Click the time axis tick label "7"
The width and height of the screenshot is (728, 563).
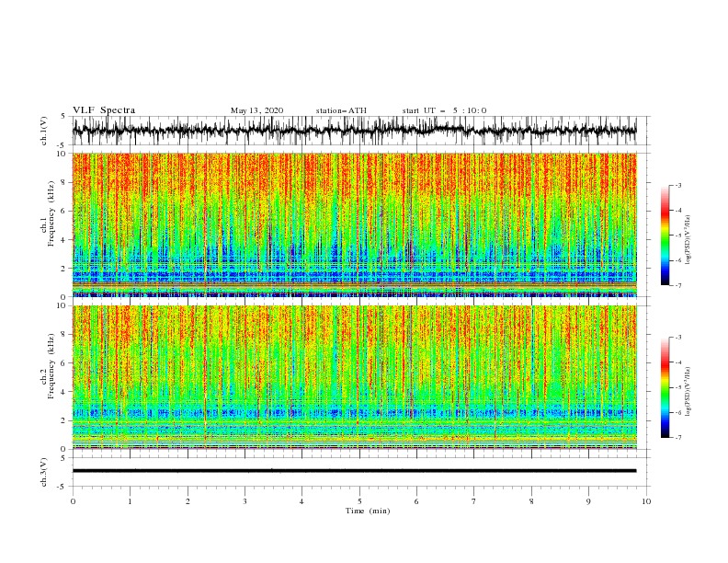(x=474, y=501)
